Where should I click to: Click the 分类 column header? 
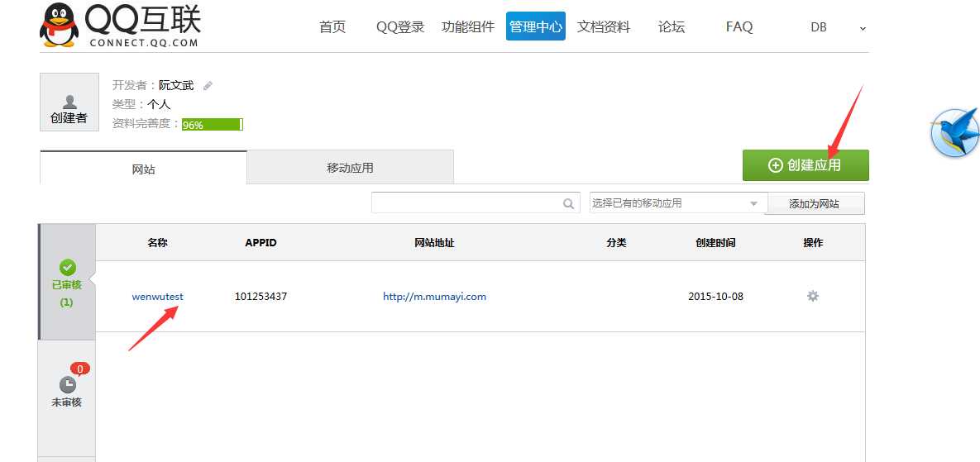coord(615,243)
